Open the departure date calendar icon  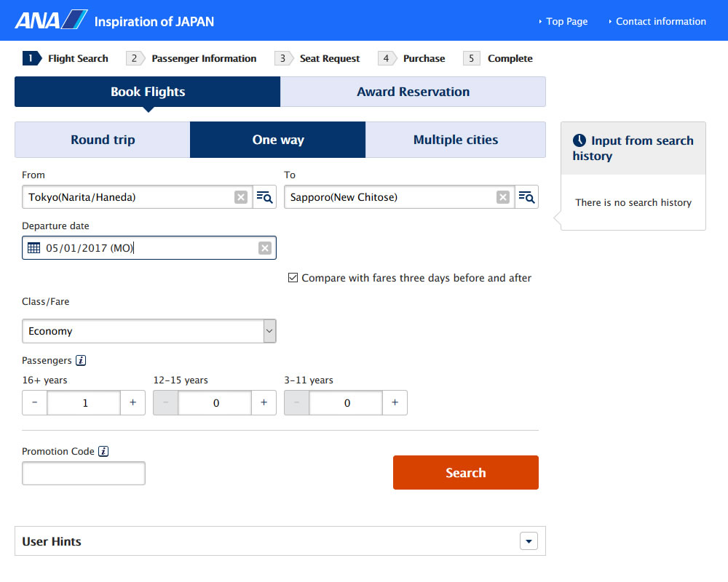(x=33, y=248)
